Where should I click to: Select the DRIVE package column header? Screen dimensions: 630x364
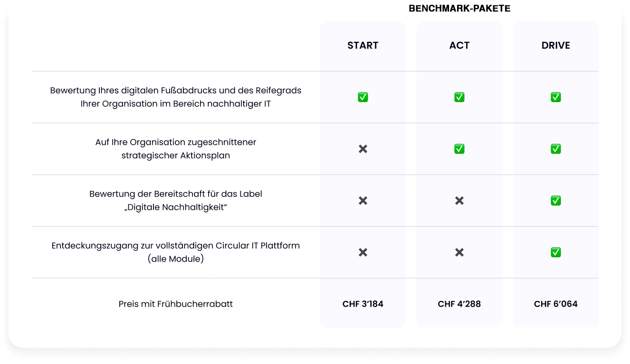coord(556,46)
